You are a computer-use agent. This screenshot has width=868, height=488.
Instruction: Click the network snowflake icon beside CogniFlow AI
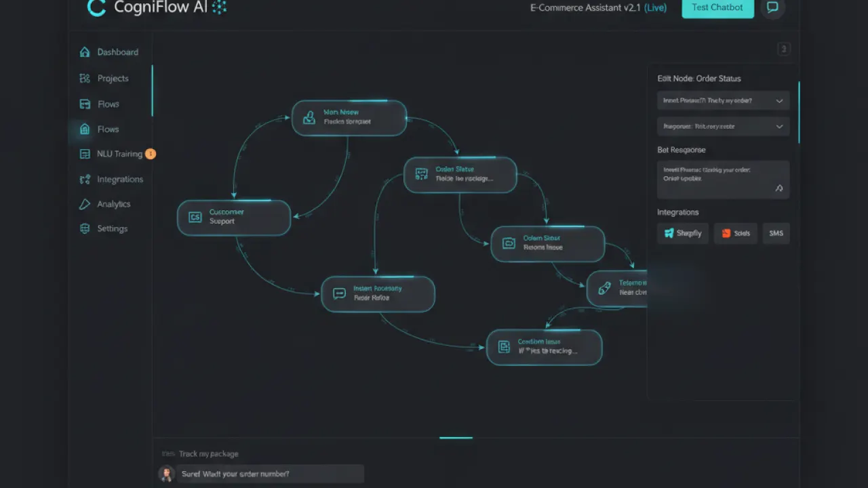click(x=219, y=7)
